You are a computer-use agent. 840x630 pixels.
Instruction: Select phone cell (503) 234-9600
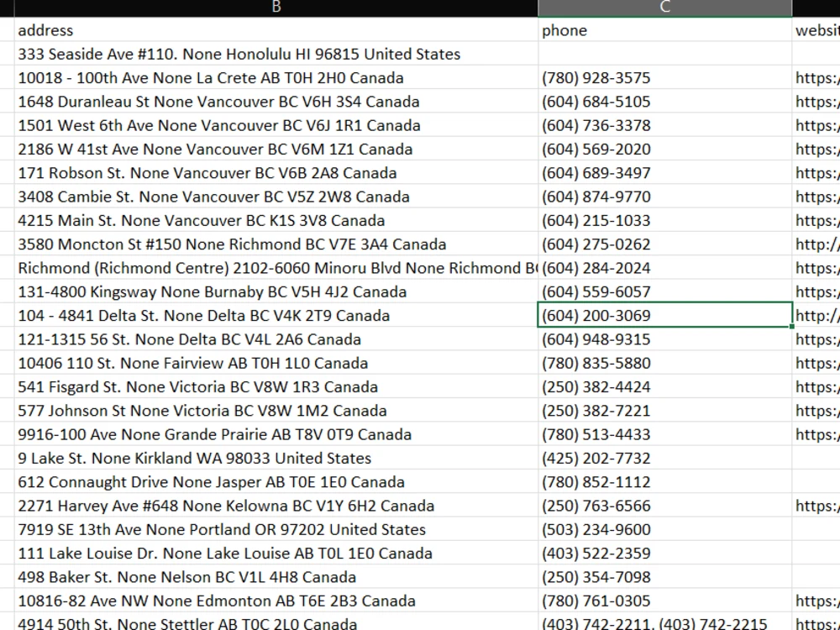click(664, 528)
